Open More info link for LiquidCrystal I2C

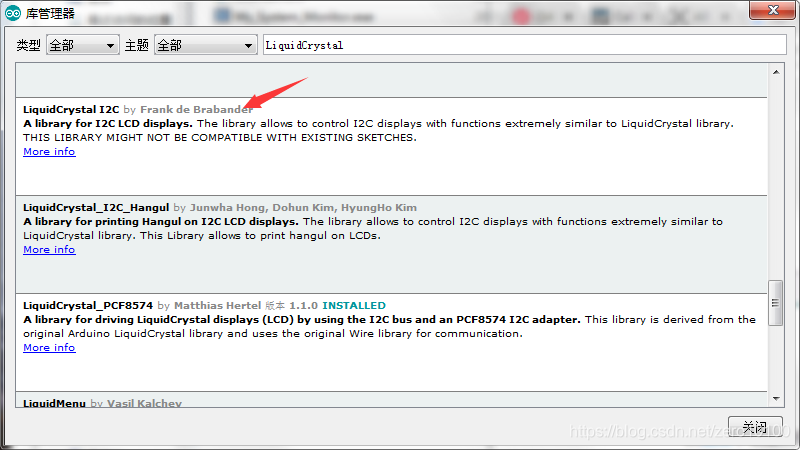point(49,152)
